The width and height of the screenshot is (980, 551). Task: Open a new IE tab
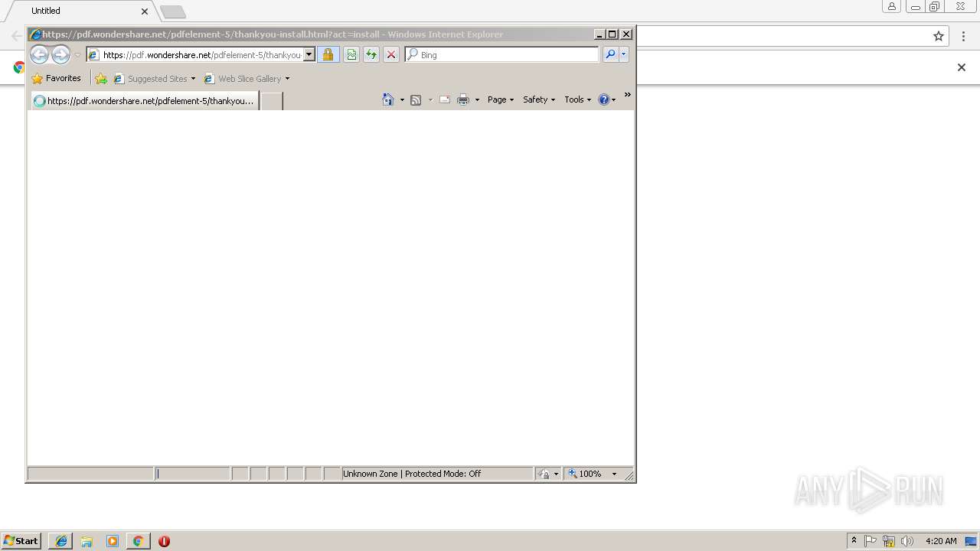(272, 100)
